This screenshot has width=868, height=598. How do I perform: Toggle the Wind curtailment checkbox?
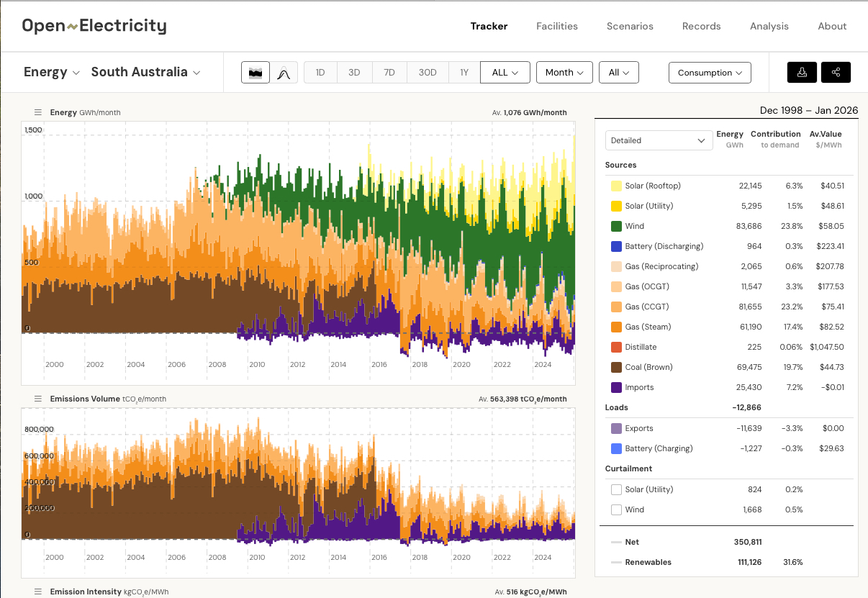click(x=616, y=509)
